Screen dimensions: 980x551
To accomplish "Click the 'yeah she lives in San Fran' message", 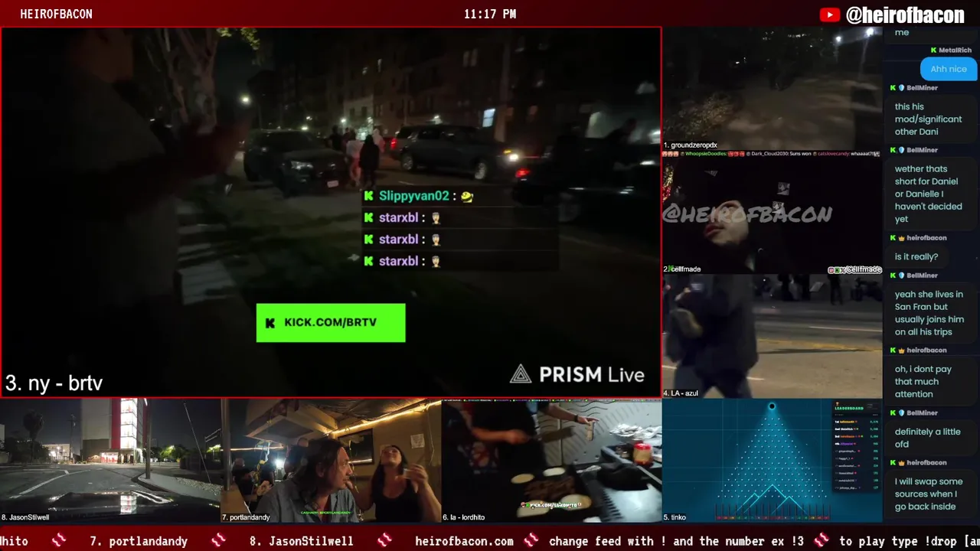I will click(929, 313).
